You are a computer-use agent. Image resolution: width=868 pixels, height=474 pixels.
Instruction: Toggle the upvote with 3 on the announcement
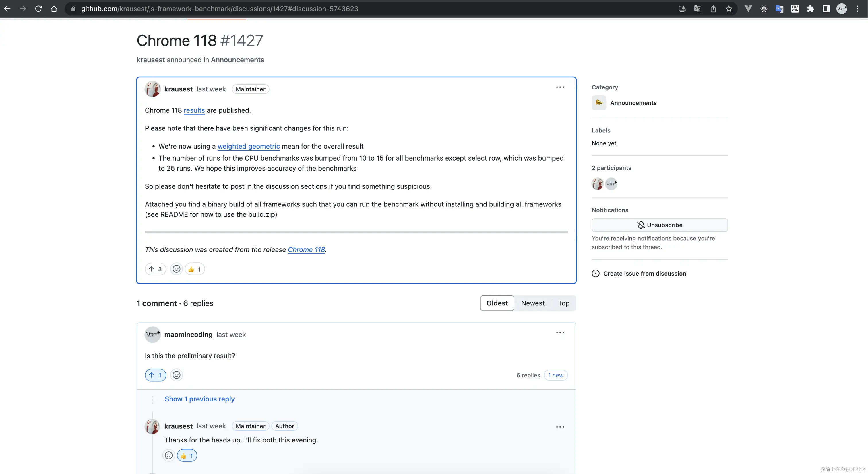(x=155, y=269)
